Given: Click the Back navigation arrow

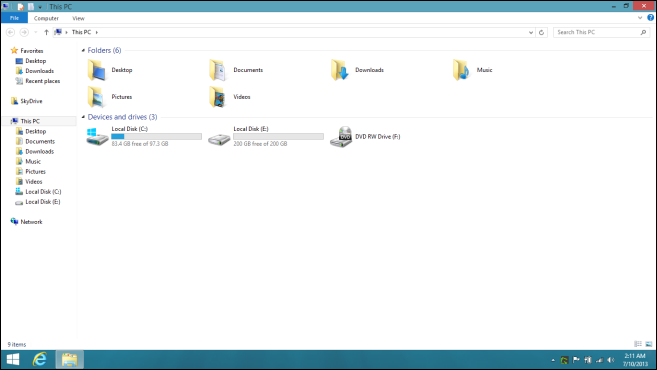Looking at the screenshot, I should (x=10, y=32).
